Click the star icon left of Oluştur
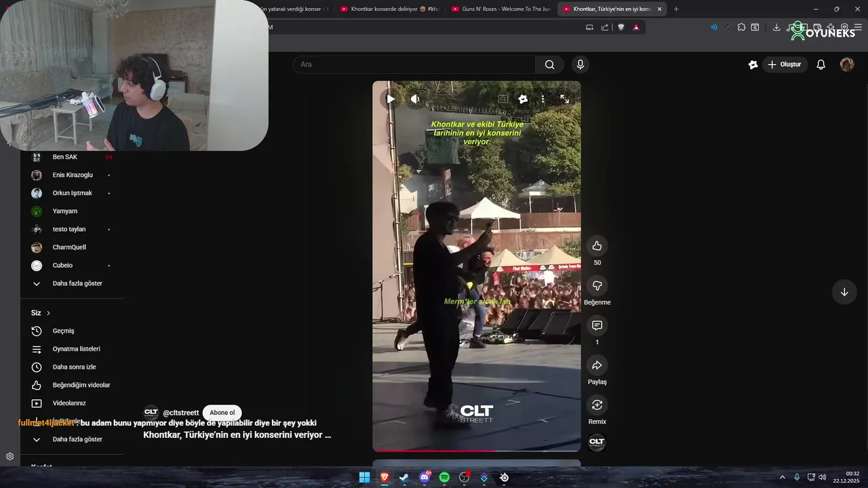The width and height of the screenshot is (868, 488). [753, 64]
